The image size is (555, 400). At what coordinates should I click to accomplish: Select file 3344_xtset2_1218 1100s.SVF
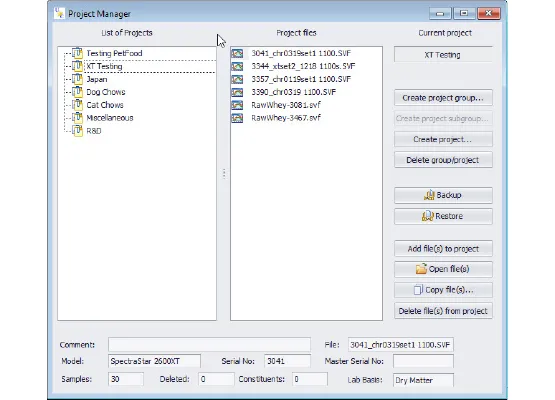[303, 66]
